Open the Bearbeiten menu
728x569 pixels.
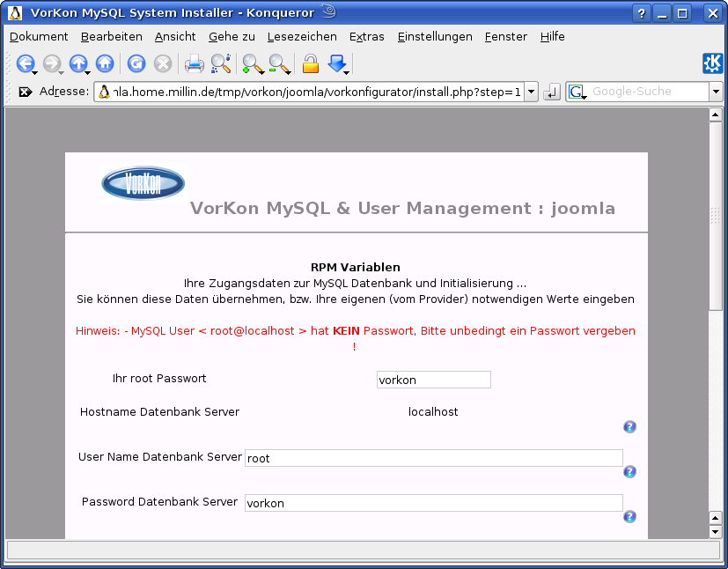point(112,37)
